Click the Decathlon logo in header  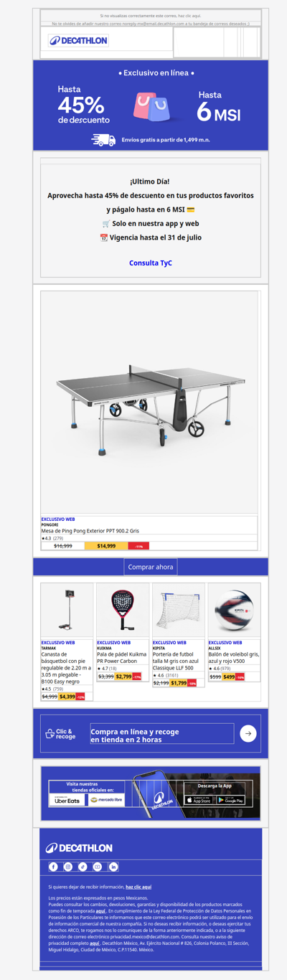(x=78, y=41)
